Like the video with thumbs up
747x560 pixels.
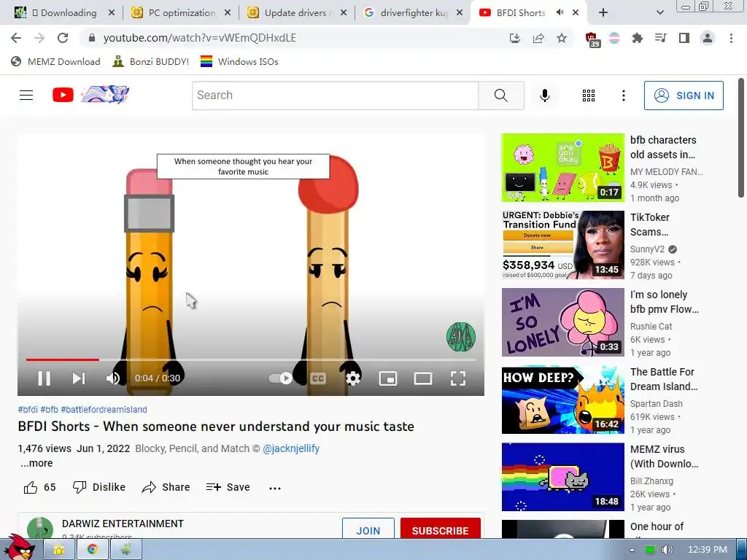click(39, 487)
